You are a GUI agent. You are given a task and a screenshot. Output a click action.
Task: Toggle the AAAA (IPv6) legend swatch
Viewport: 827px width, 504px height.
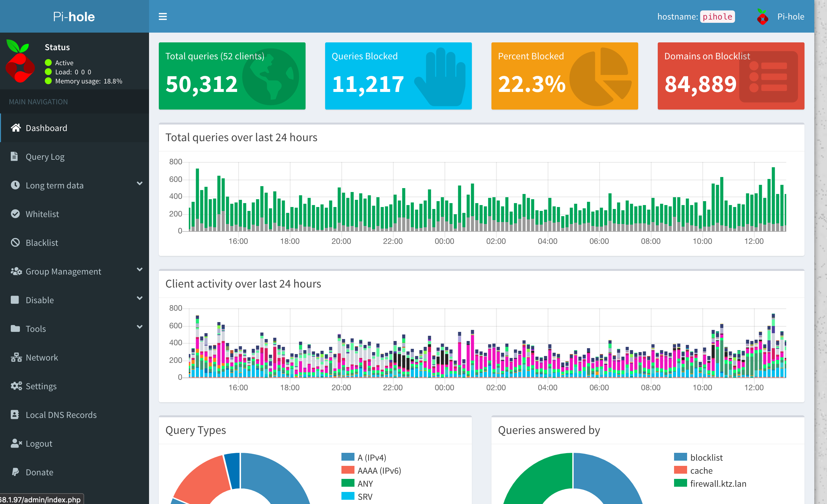tap(348, 470)
